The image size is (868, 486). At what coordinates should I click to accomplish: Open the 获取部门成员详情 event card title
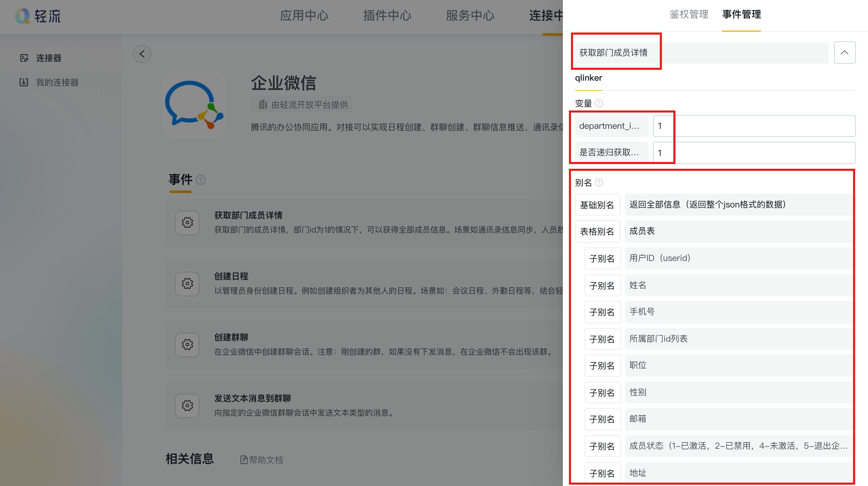pyautogui.click(x=248, y=215)
